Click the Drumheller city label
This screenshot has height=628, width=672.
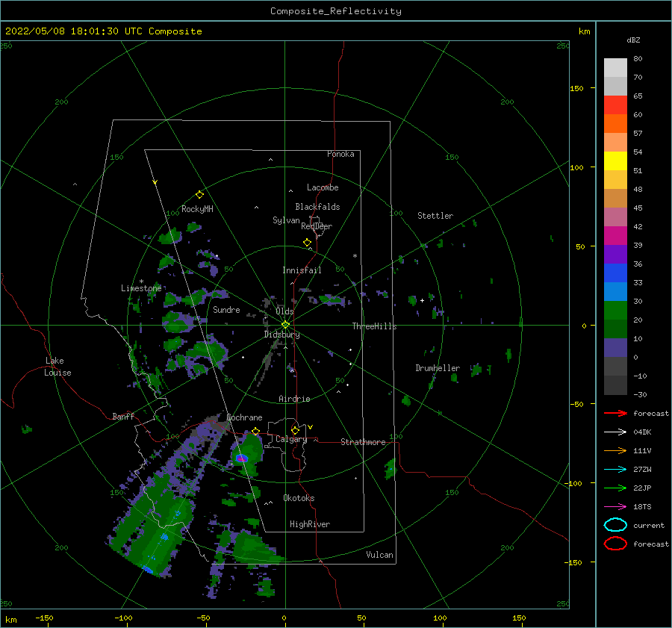click(438, 368)
